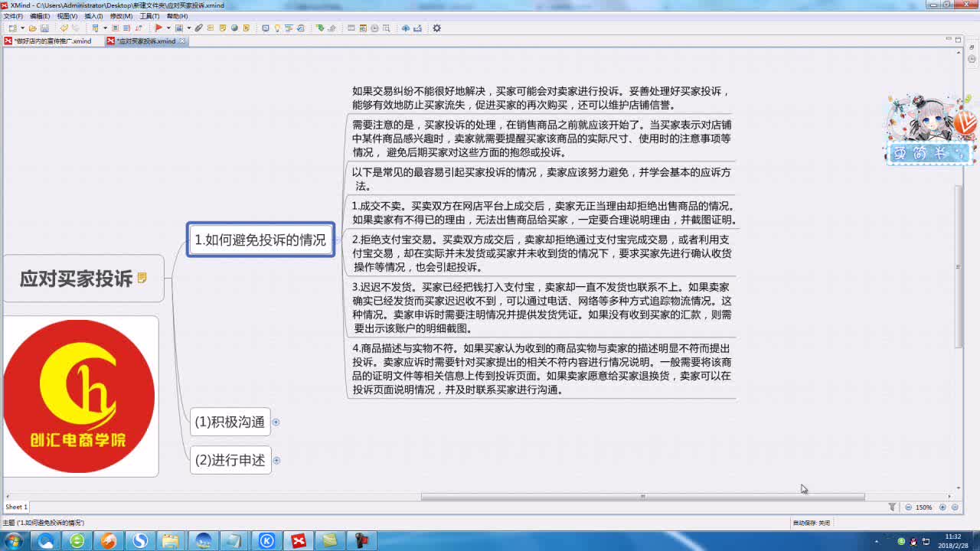The width and height of the screenshot is (980, 551).
Task: Share the map via the blue cloud icon
Action: pyautogui.click(x=406, y=28)
